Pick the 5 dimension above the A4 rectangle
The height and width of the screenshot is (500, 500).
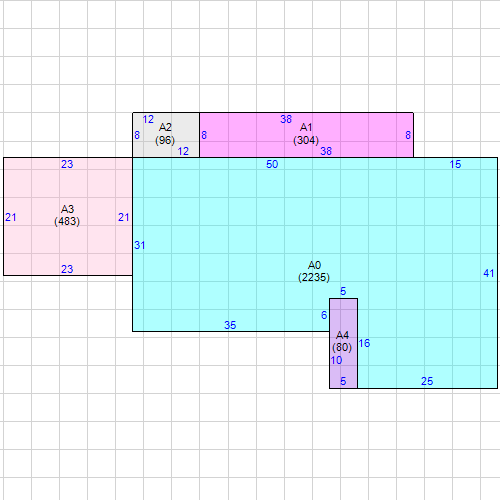pos(343,291)
